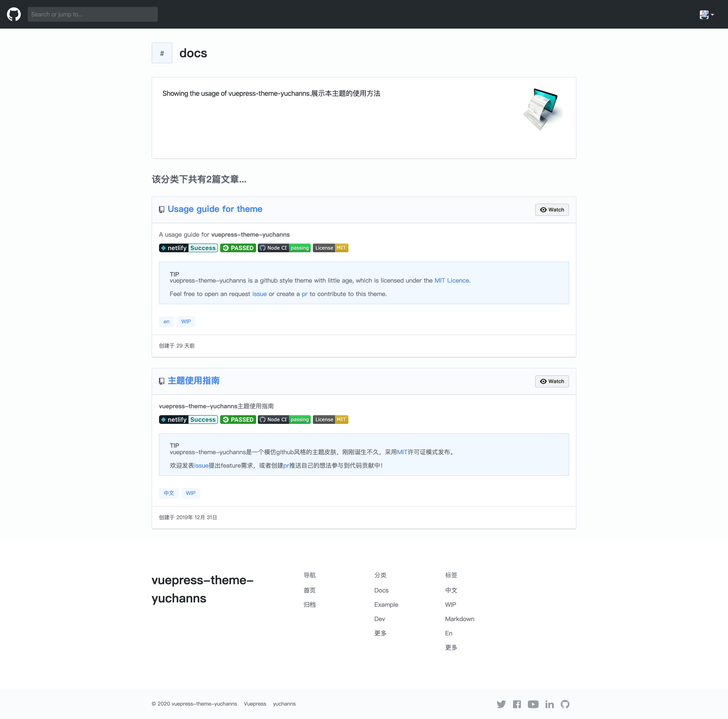This screenshot has width=728, height=719.
Task: Click the GitHub Octocat logo in header
Action: 14,14
